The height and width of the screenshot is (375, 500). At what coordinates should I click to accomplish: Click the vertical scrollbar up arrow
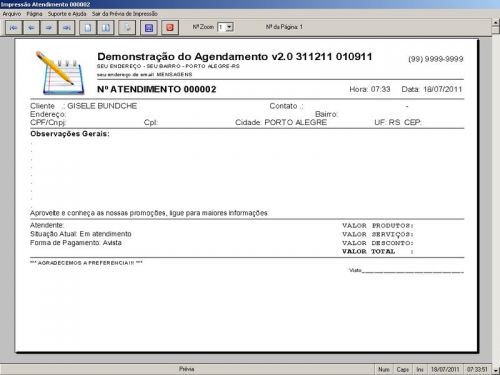coord(496,22)
